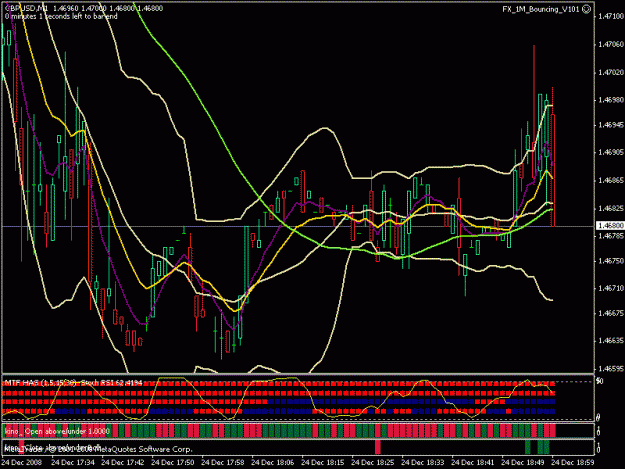Click the 1.46865 price scale label
Image resolution: width=625 pixels, height=469 pixels.
pos(610,181)
